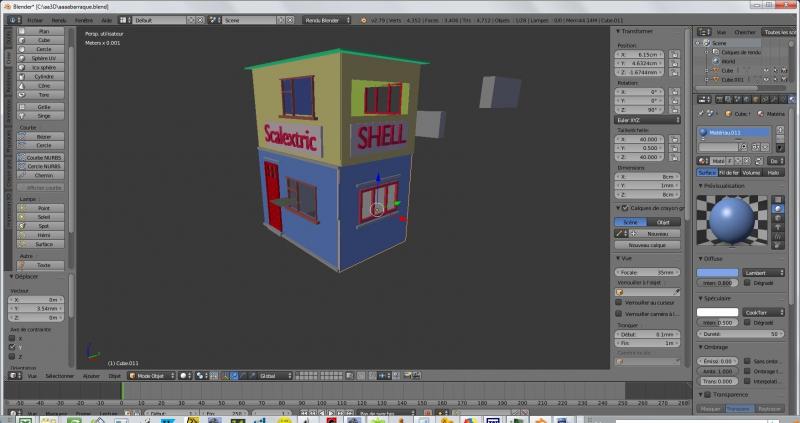Open the Fichier menu
This screenshot has width=800, height=423.
[35, 19]
